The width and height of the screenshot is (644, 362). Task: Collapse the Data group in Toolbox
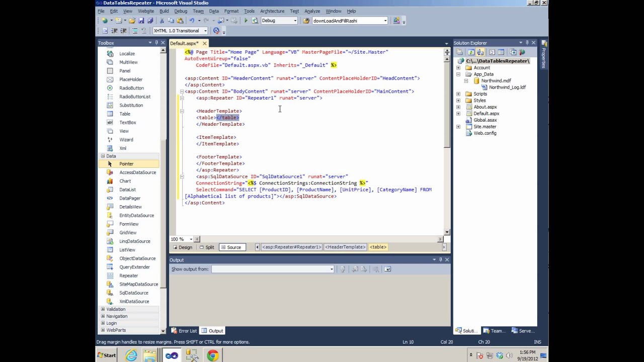coord(103,156)
